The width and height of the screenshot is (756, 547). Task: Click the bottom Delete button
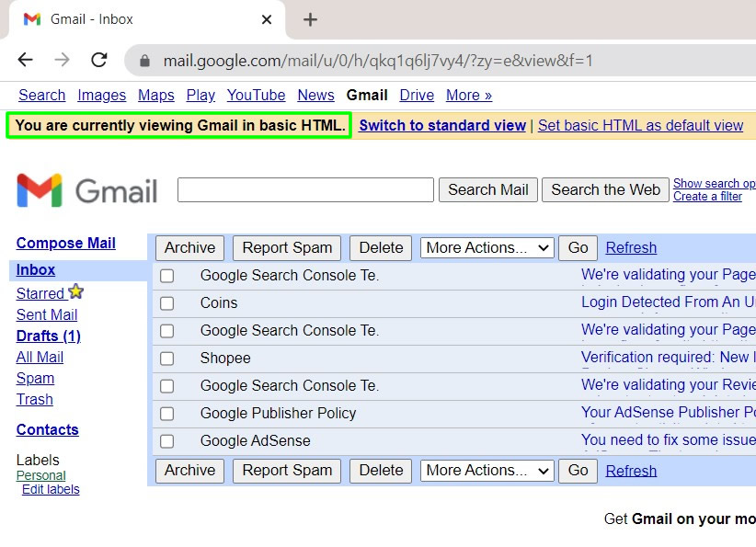pyautogui.click(x=381, y=471)
